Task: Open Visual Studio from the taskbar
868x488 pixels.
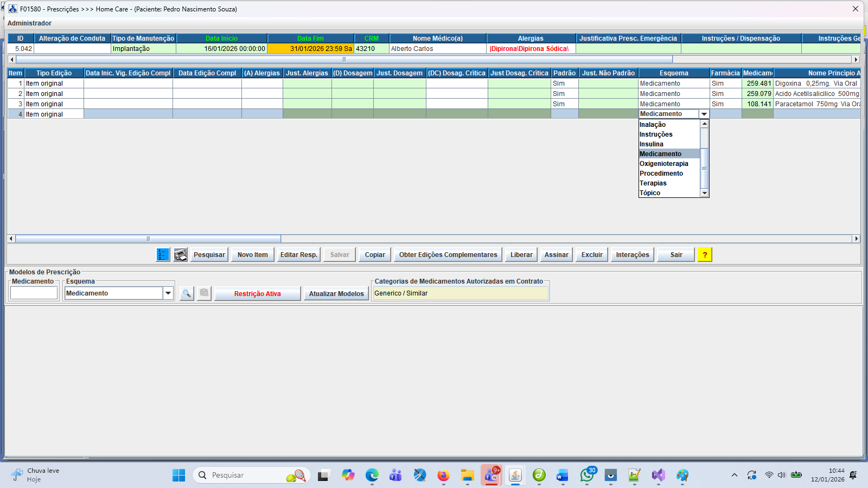Action: (658, 476)
